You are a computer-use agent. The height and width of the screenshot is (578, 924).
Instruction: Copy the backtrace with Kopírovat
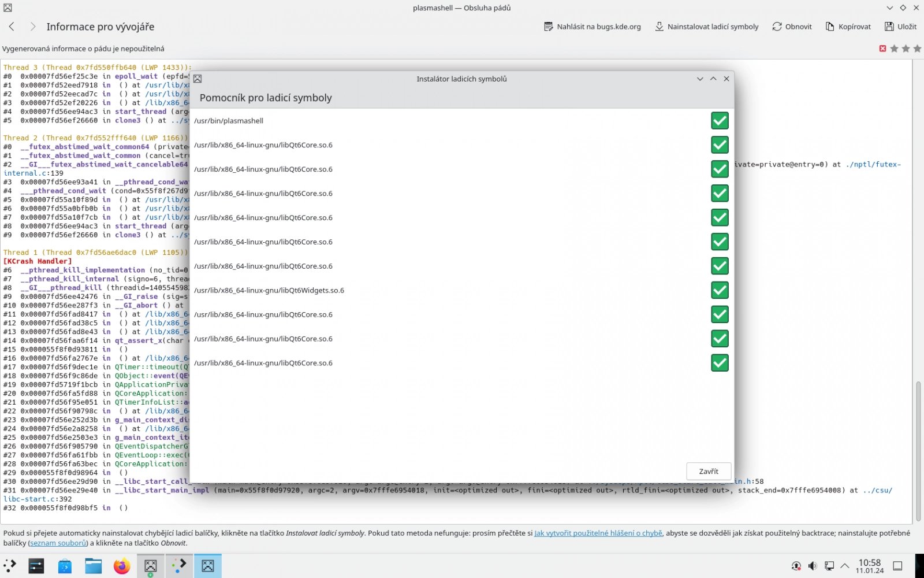click(x=848, y=27)
